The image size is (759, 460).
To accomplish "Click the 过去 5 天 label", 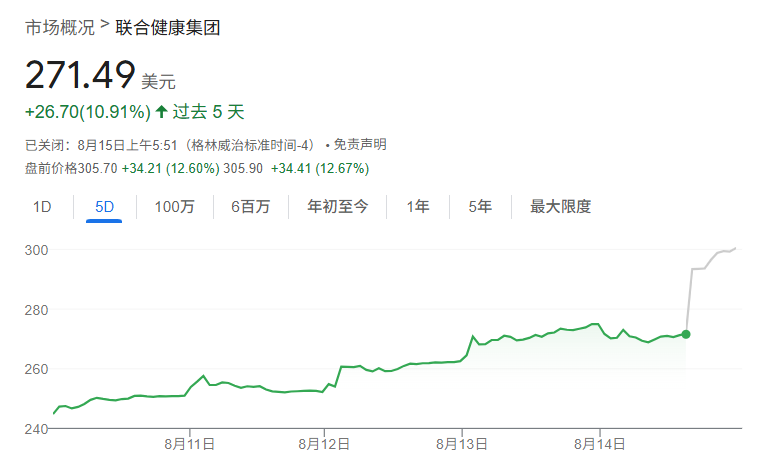I will (209, 112).
